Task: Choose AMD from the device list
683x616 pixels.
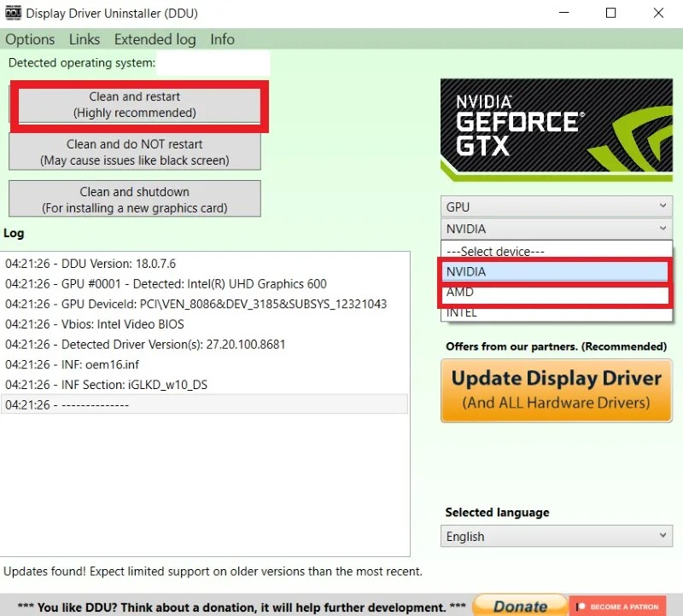Action: 557,292
